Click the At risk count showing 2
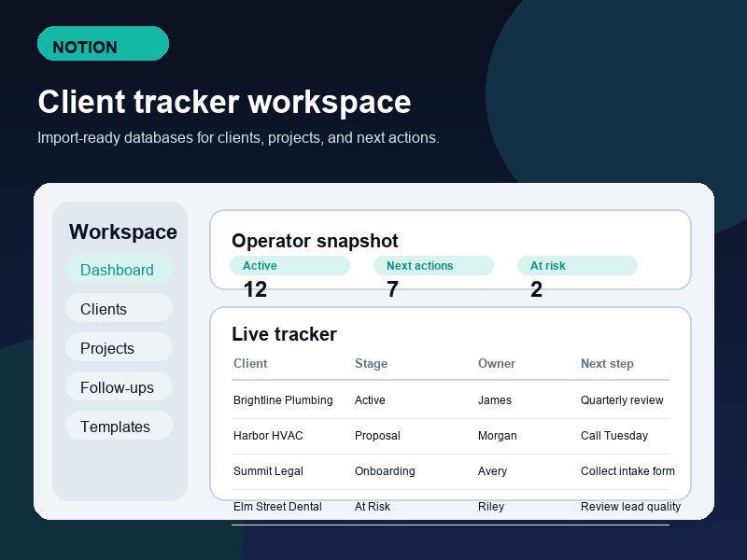The image size is (747, 560). 537,289
